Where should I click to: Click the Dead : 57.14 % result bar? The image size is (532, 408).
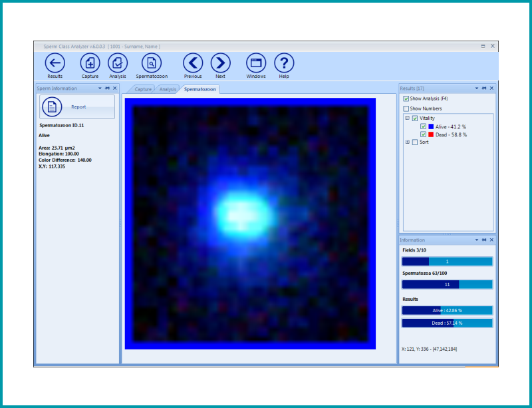(x=447, y=323)
